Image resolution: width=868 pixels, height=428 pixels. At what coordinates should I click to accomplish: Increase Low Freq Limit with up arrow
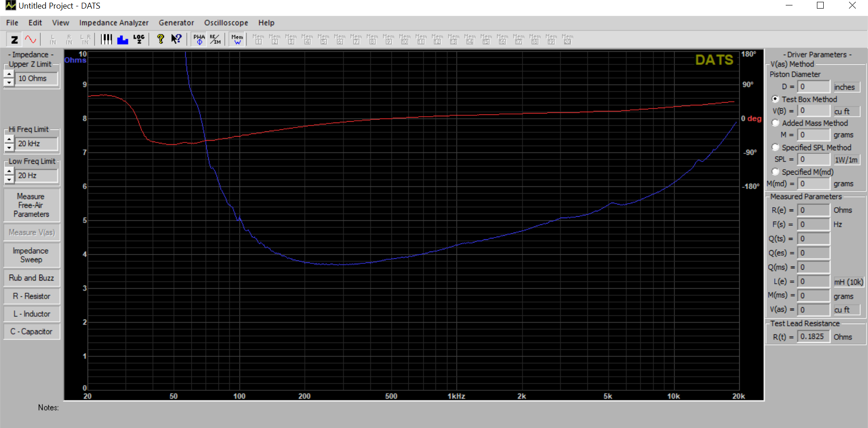click(x=9, y=171)
